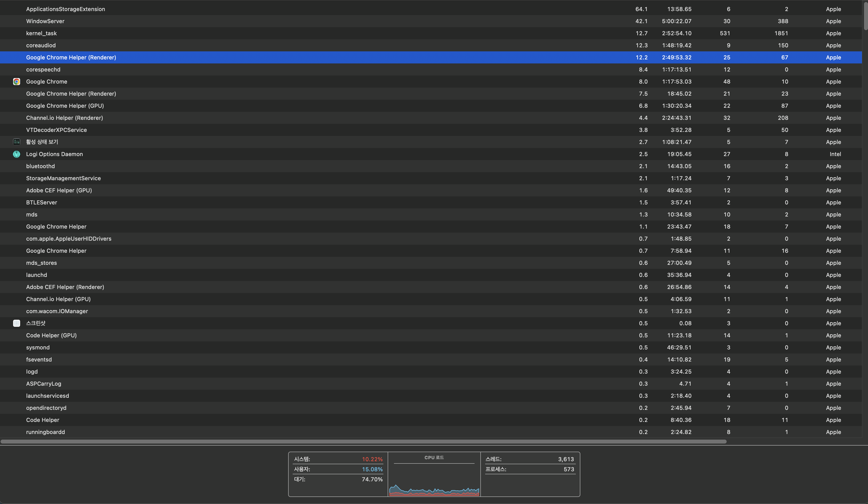This screenshot has width=868, height=504.
Task: Click the Logi Options Daemon icon
Action: (x=17, y=154)
